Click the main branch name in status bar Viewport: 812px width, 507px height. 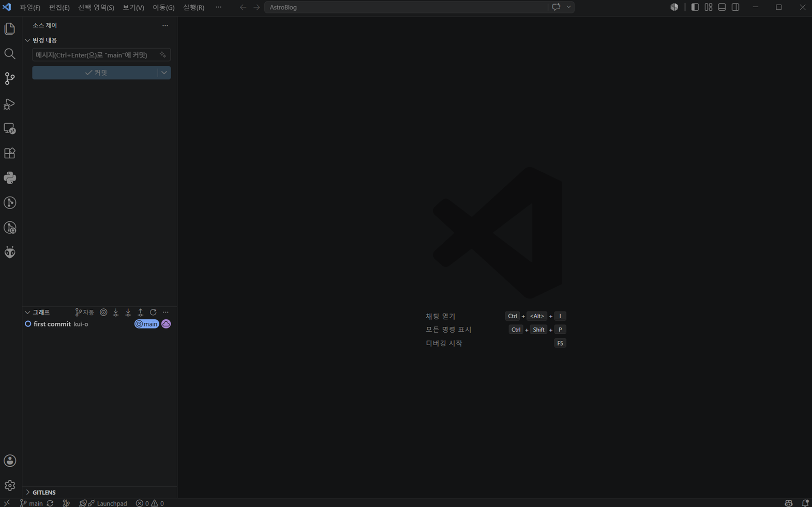(32, 503)
